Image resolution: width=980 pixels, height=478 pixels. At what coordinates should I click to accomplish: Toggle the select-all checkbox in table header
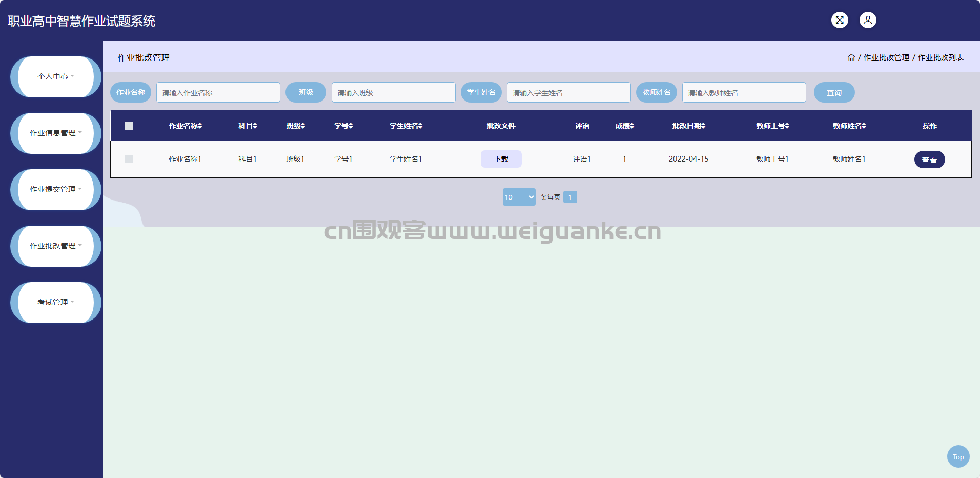point(129,126)
